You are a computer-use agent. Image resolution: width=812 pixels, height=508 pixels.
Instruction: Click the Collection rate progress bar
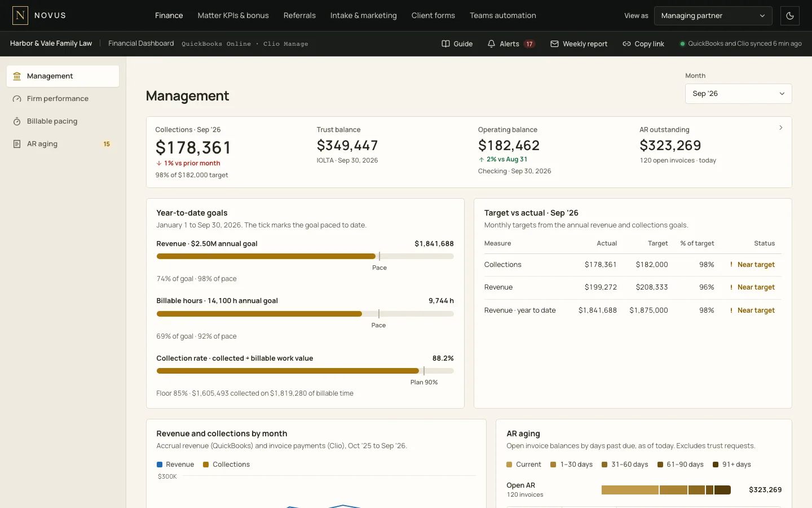tap(305, 371)
